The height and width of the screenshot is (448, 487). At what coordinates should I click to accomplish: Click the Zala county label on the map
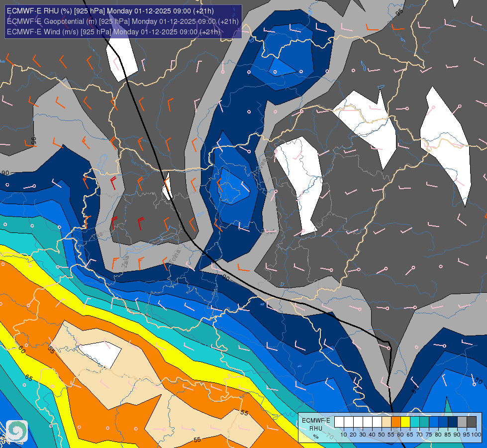coord(125,261)
